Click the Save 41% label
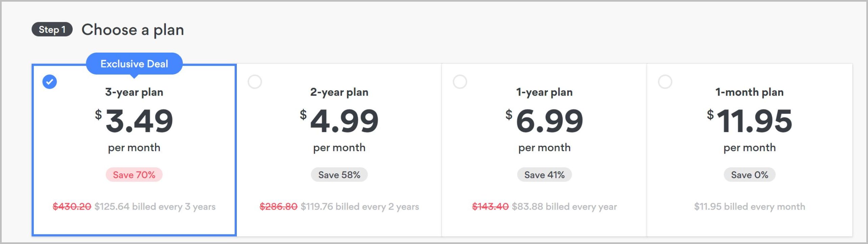 click(544, 175)
